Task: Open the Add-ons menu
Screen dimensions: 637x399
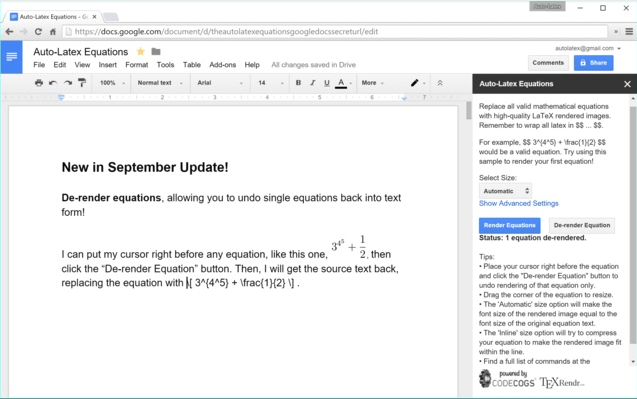Action: (x=223, y=65)
